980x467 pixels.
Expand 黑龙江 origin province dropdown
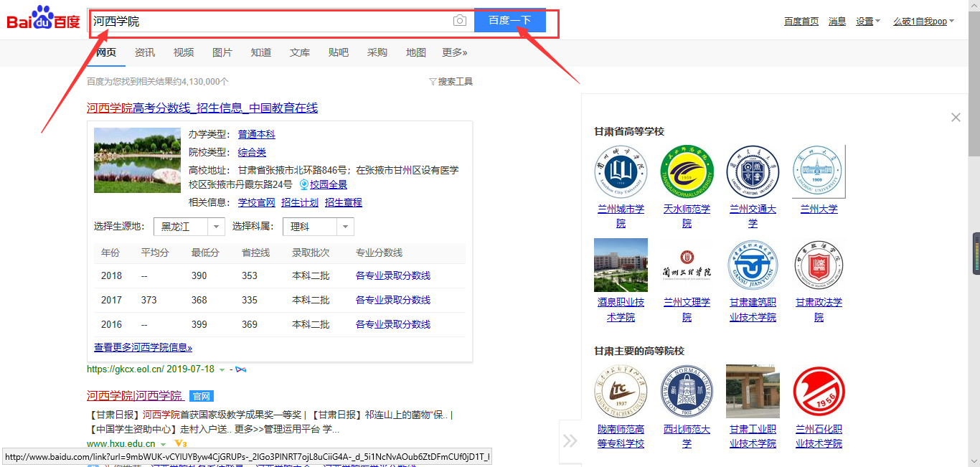[x=189, y=227]
